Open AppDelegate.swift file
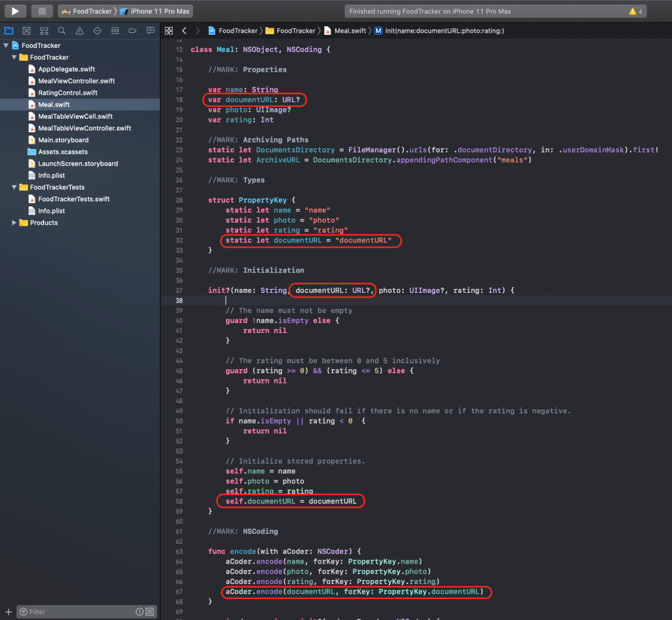The width and height of the screenshot is (672, 620). click(x=66, y=69)
